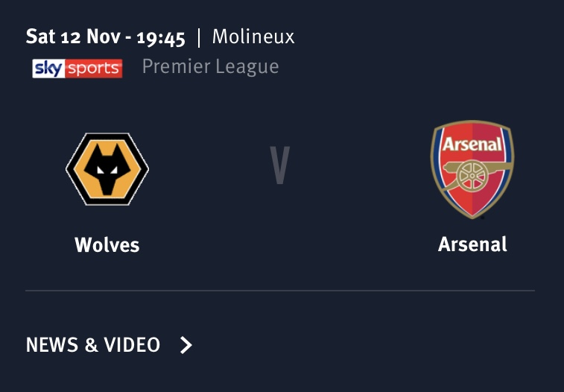This screenshot has height=392, width=564.
Task: Open the Arsenal team name link
Action: point(472,244)
